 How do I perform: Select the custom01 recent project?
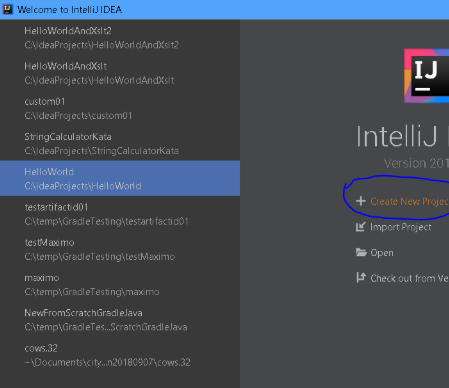[x=120, y=108]
